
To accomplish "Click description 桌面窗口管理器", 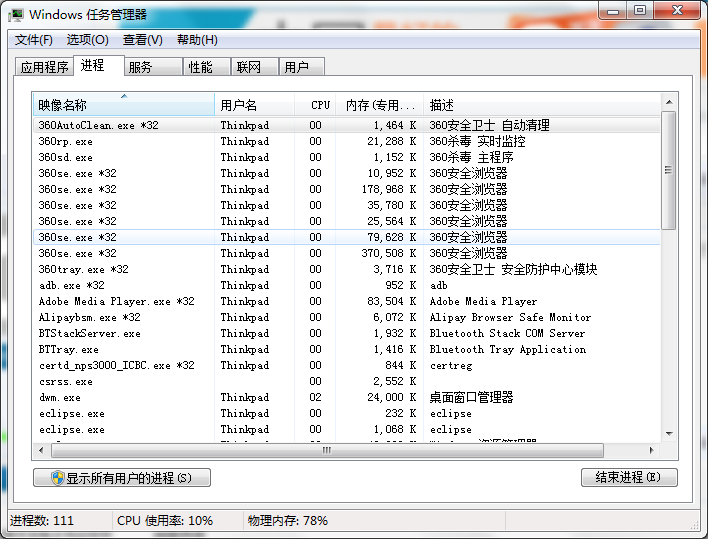I will (471, 398).
